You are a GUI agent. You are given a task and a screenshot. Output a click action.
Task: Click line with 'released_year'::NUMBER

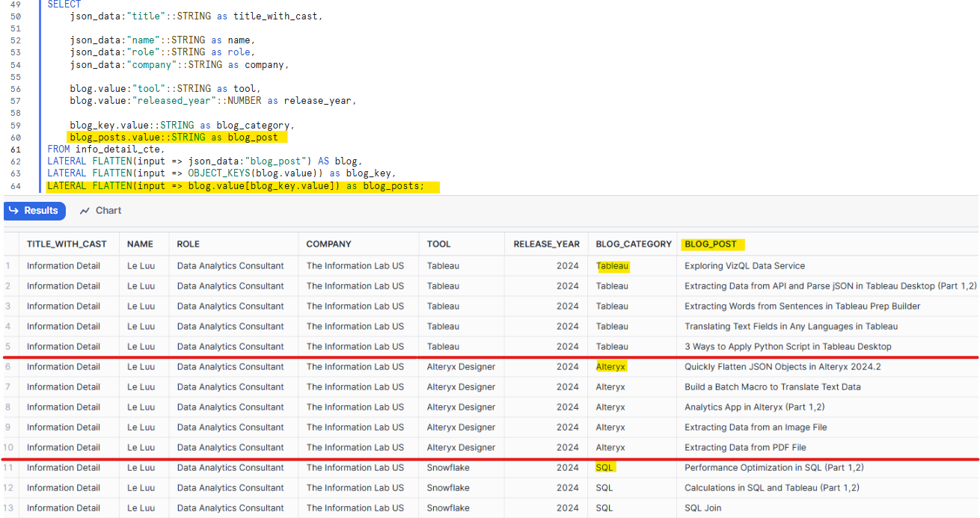[x=213, y=101]
